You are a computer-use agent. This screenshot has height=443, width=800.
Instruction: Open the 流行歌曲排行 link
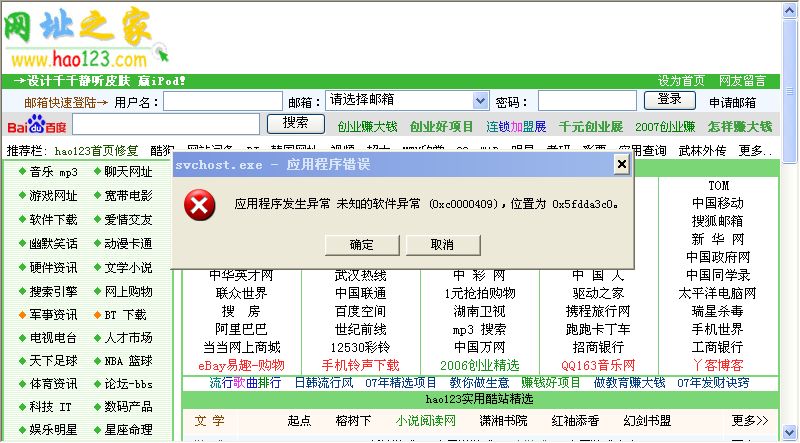245,383
